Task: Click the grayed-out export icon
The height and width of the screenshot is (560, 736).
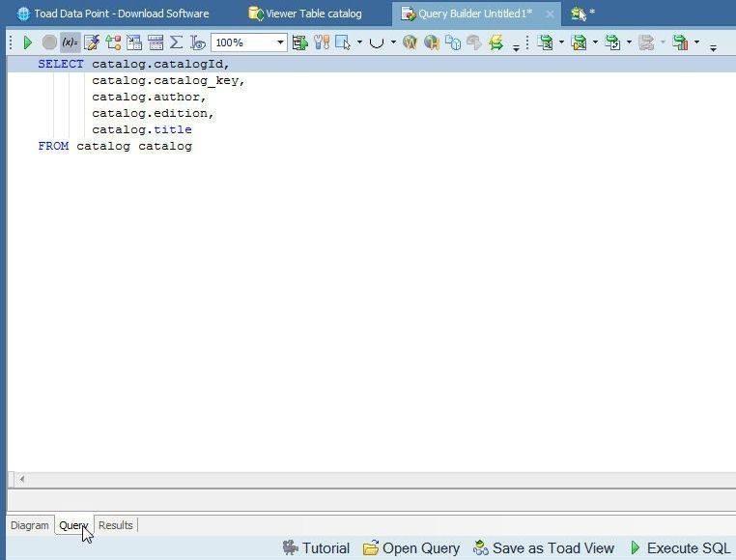Action: coord(646,42)
